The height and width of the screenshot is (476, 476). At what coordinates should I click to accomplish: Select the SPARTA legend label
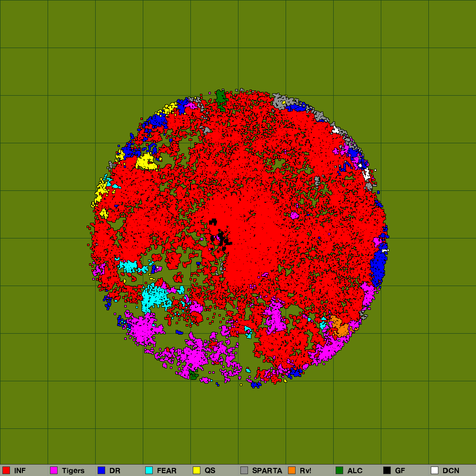pos(267,471)
